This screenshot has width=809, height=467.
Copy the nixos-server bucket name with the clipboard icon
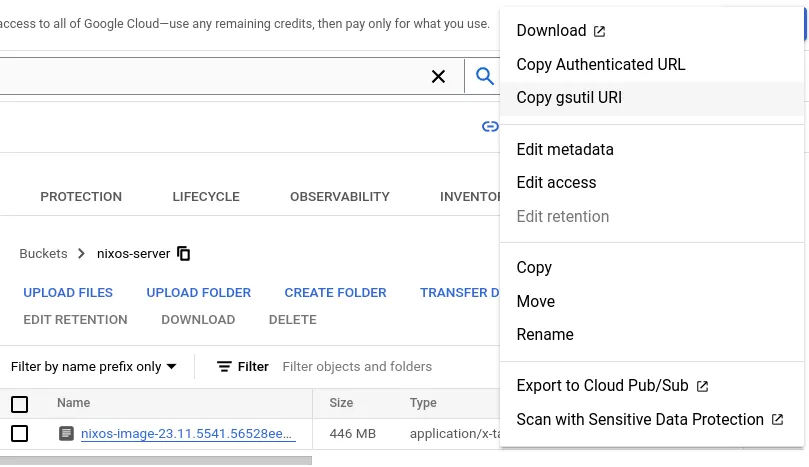click(184, 253)
